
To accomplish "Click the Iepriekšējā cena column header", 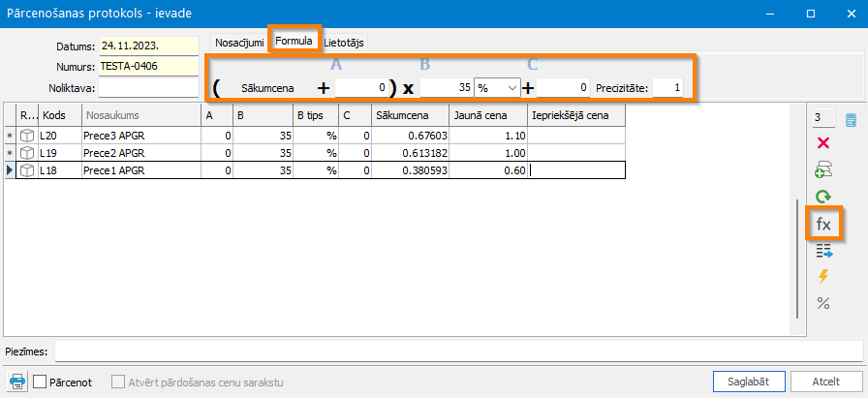I will [x=576, y=115].
